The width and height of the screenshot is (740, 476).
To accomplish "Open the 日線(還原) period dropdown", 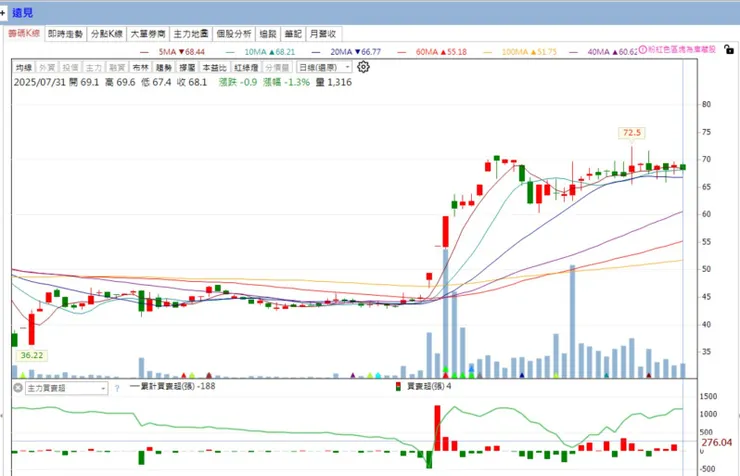I will [x=324, y=67].
